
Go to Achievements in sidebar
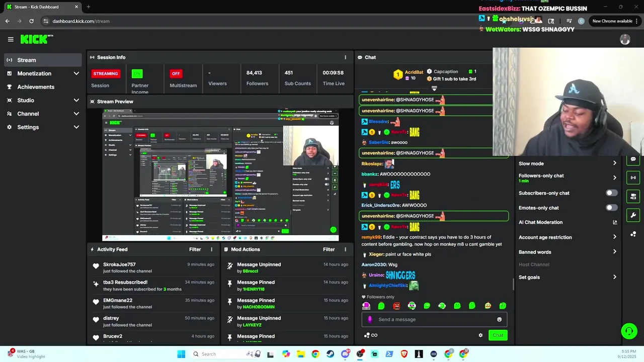pos(43,86)
